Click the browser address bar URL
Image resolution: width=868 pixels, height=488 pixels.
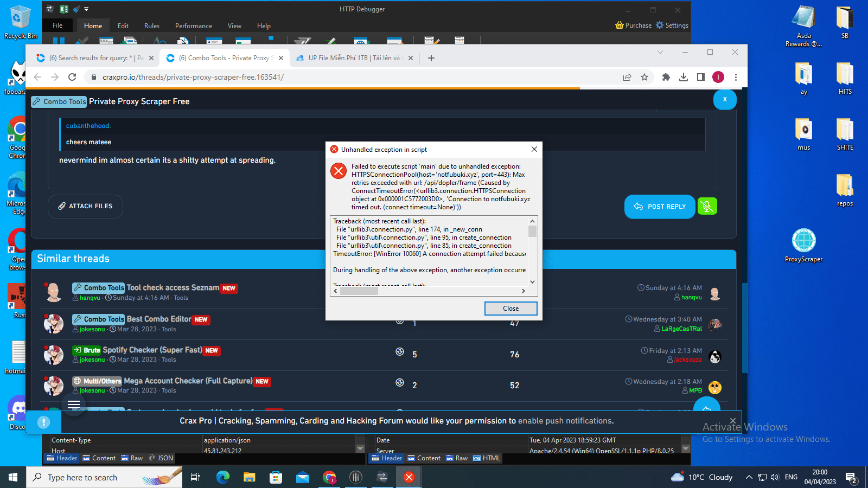193,77
